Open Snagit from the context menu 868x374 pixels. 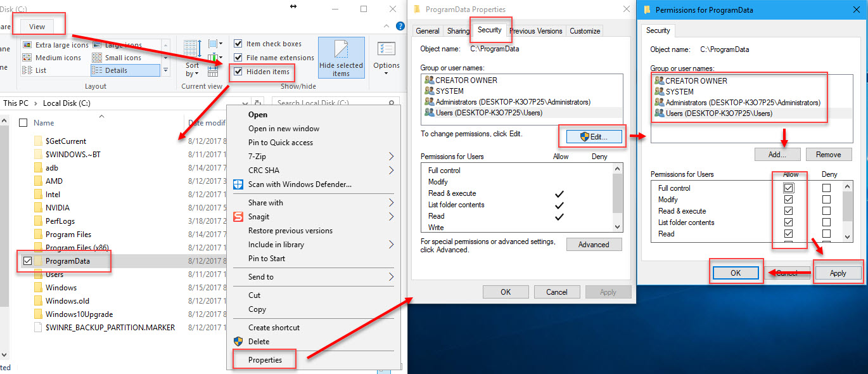coord(260,217)
